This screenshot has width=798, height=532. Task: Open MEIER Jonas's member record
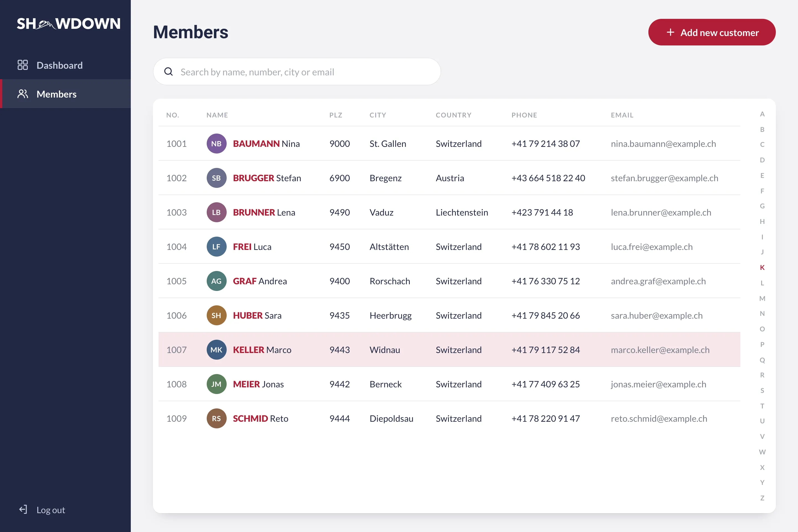click(449, 384)
